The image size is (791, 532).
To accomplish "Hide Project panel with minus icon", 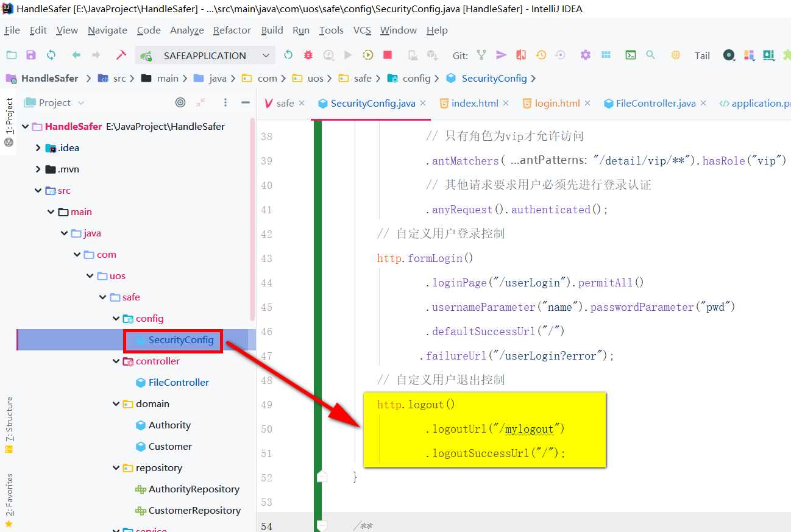I will (246, 102).
